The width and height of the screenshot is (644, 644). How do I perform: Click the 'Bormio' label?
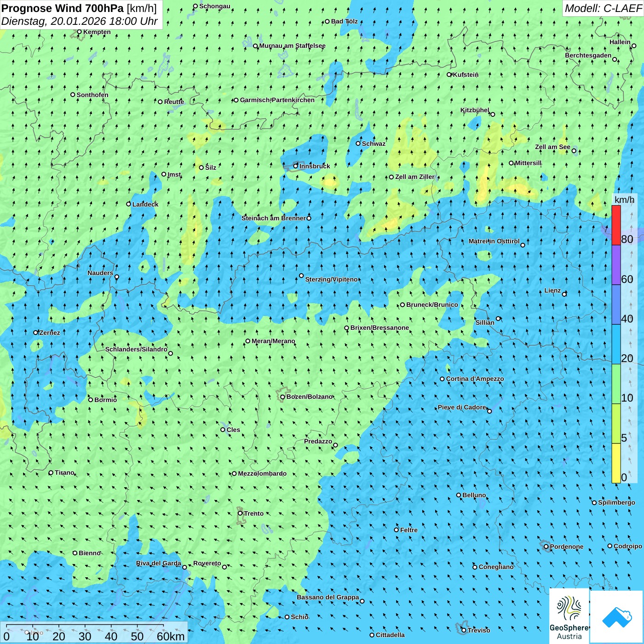(105, 400)
